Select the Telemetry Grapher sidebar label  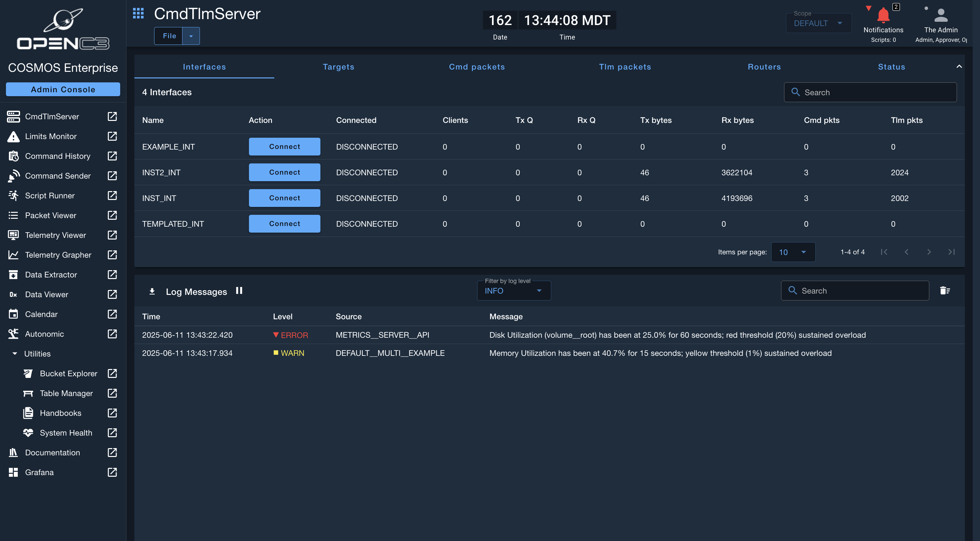coord(58,255)
